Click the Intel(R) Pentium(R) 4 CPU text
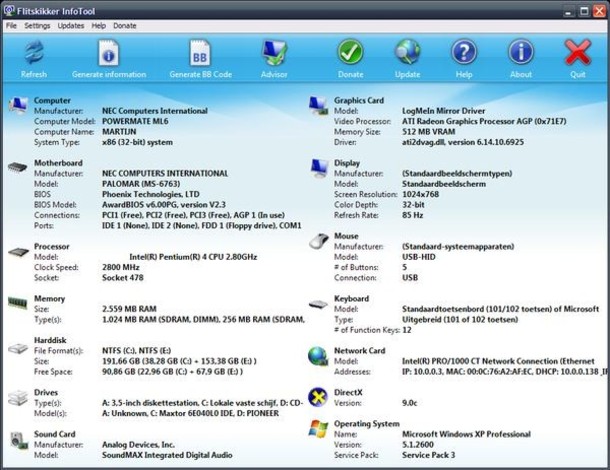This screenshot has width=610, height=470. coord(193,257)
